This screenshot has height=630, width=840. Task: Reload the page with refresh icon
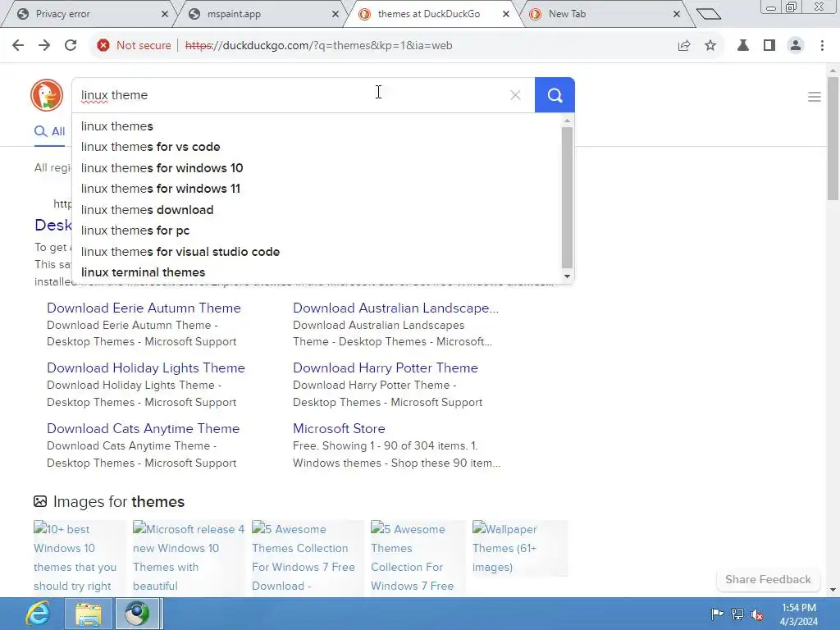71,46
